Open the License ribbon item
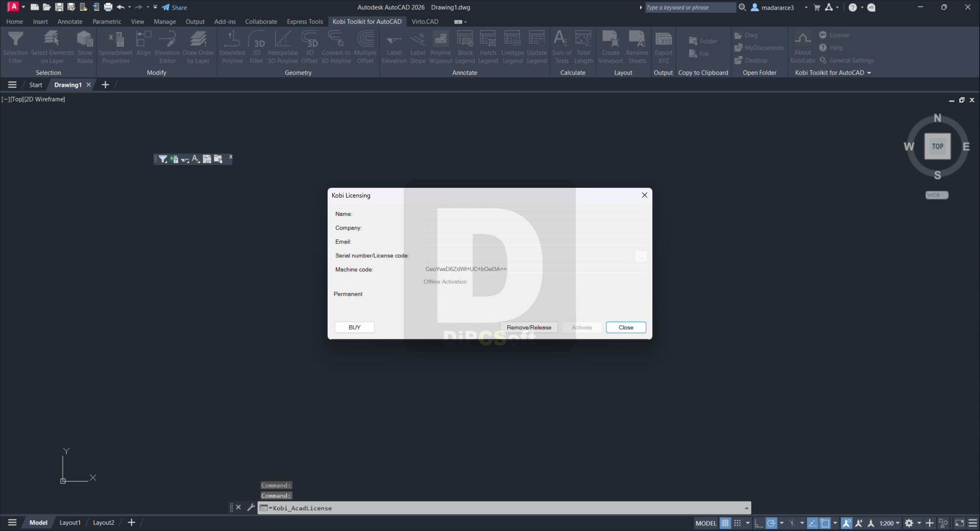The width and height of the screenshot is (980, 531). click(835, 35)
